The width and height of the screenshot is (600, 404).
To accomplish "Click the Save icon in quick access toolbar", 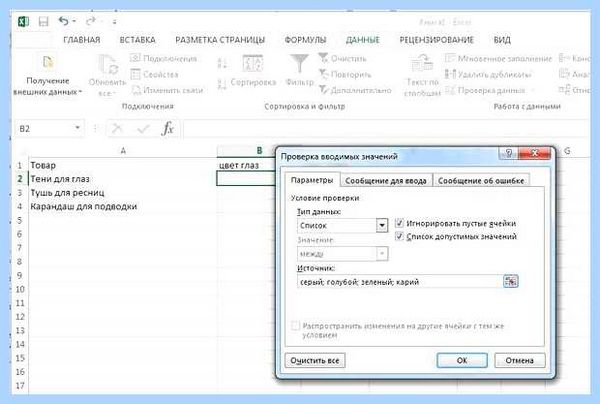I will pyautogui.click(x=44, y=21).
